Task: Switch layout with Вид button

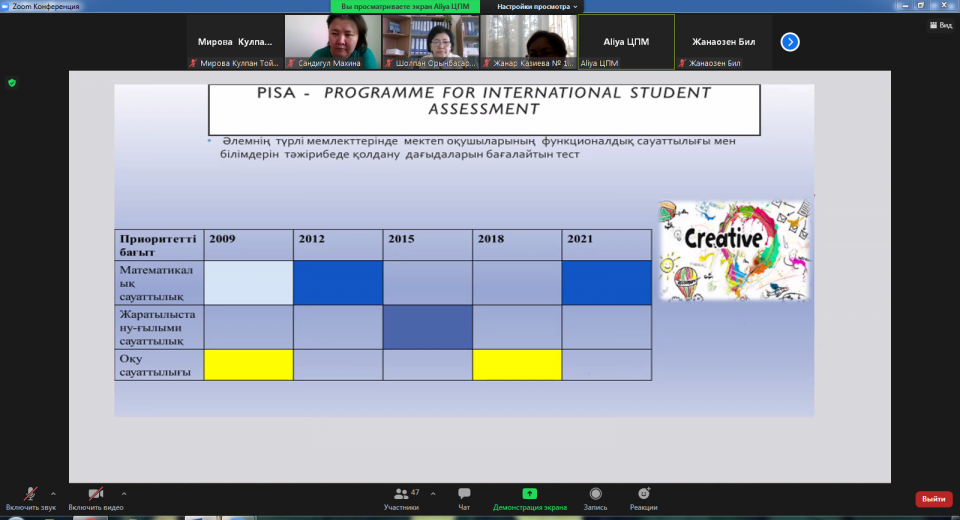Action: click(x=941, y=25)
